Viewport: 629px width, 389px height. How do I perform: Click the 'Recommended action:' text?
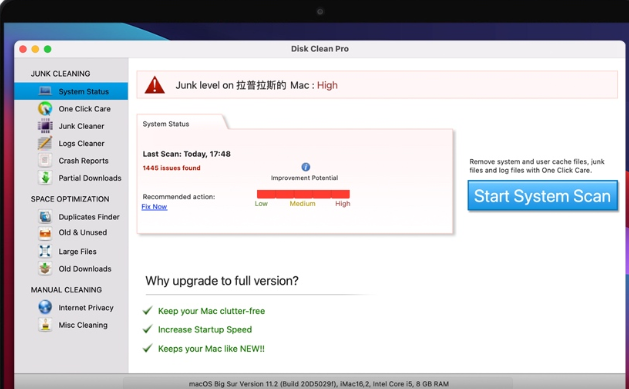(179, 197)
